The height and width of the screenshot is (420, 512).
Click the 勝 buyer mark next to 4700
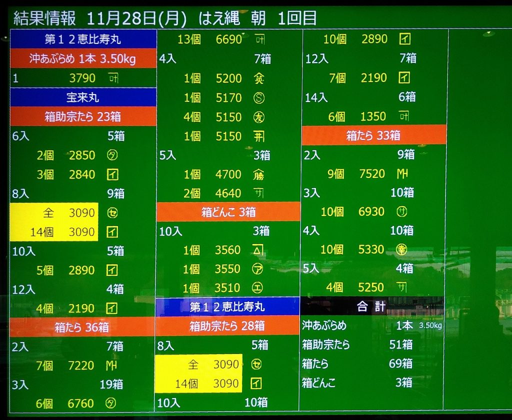(259, 174)
